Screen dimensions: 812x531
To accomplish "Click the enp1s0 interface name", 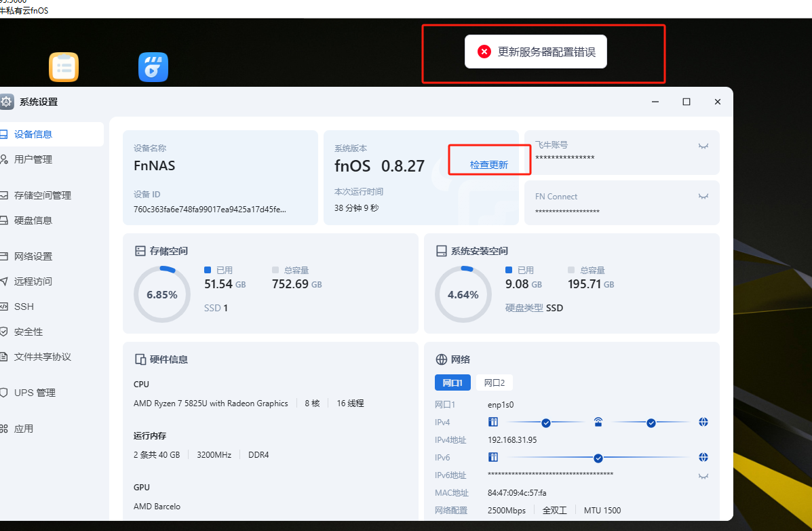I will pyautogui.click(x=501, y=405).
